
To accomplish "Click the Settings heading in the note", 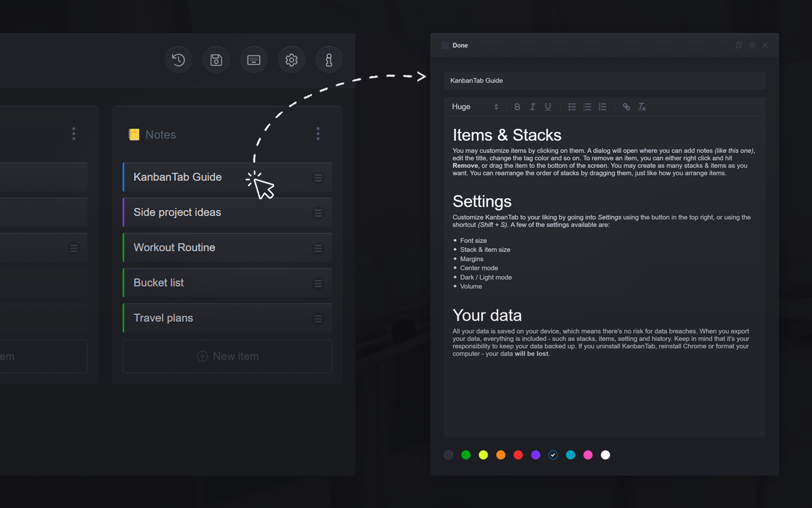I will point(482,201).
